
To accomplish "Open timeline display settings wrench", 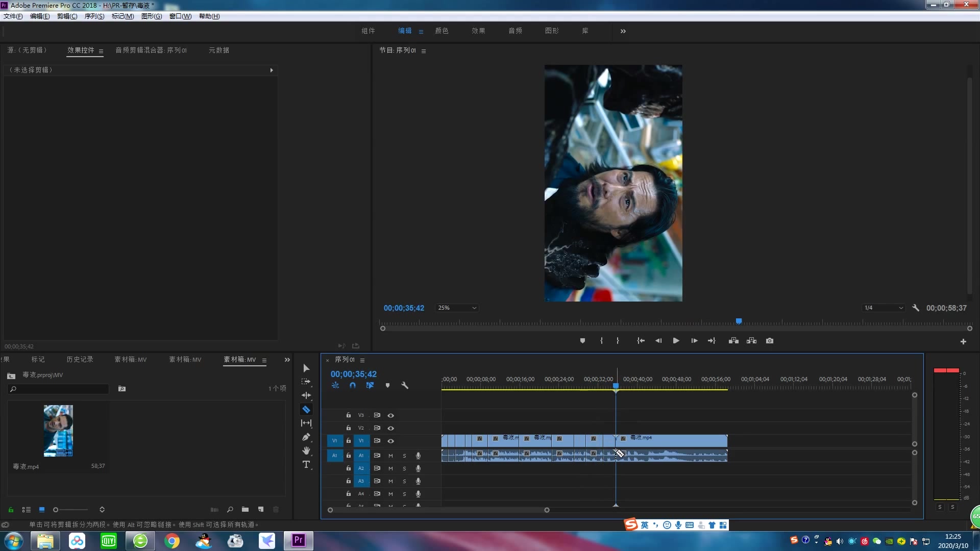I will [405, 386].
